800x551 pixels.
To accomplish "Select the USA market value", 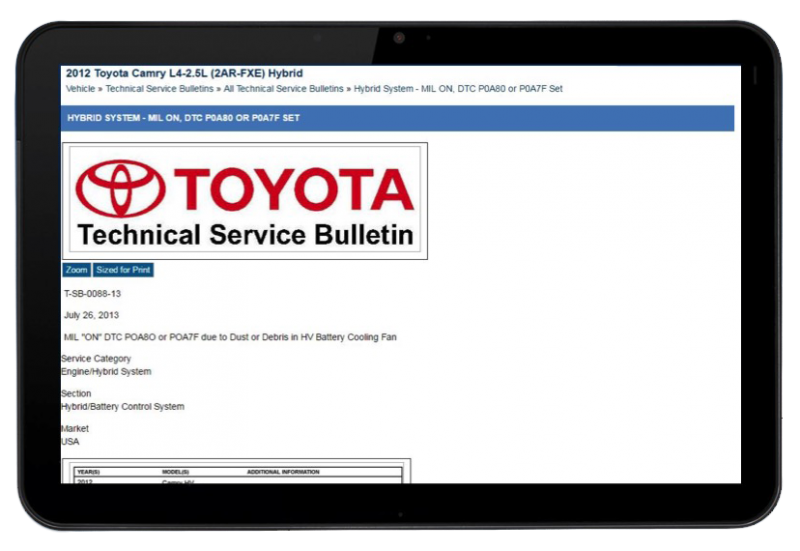I will coord(70,442).
